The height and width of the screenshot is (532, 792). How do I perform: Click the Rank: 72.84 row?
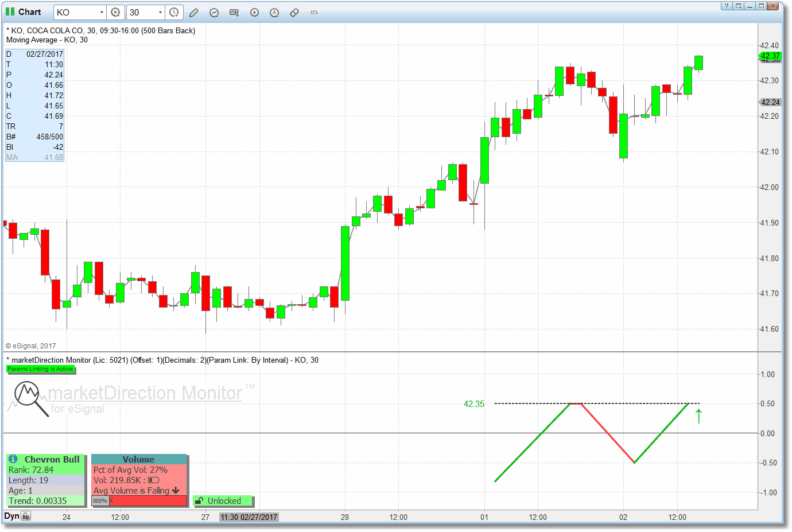coord(45,469)
